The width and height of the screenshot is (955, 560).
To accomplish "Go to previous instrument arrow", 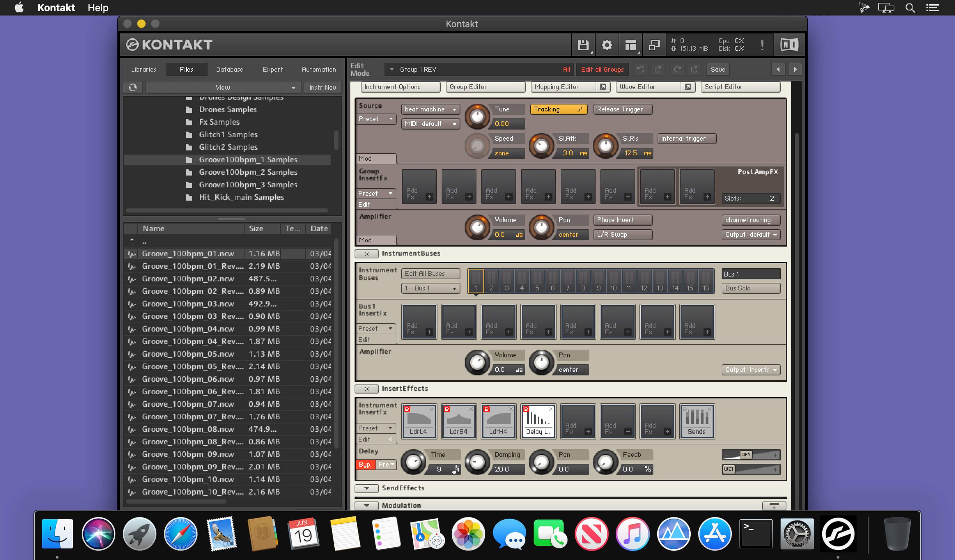I will tap(778, 69).
